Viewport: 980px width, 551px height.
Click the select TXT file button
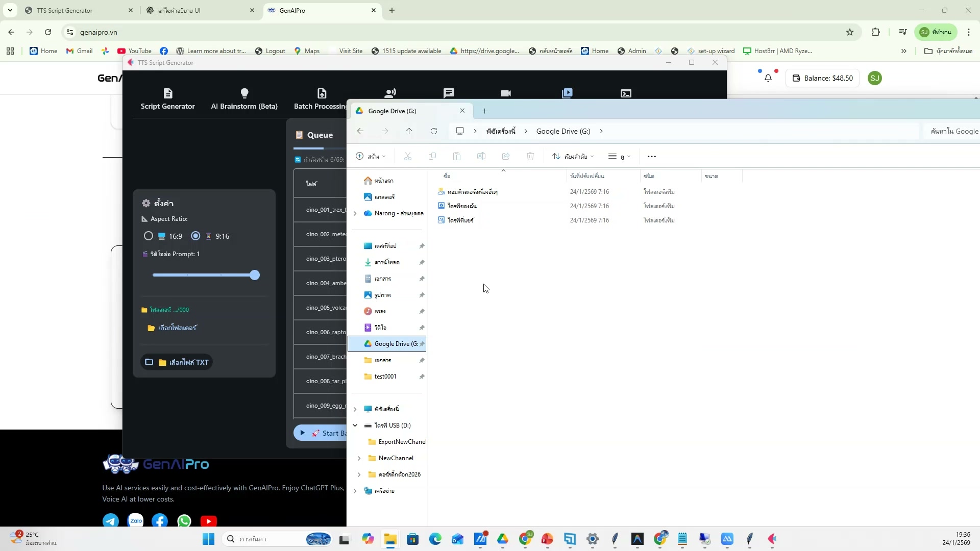point(177,362)
